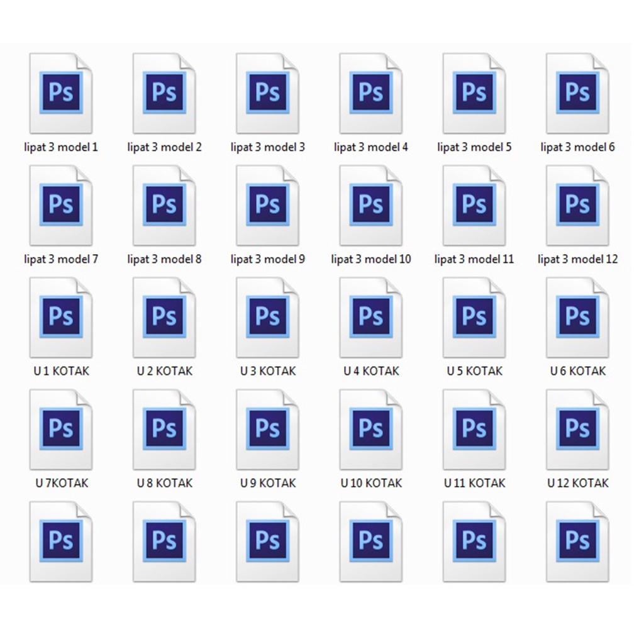Select the lipat 3 model 1 file icon
The height and width of the screenshot is (644, 644).
[x=61, y=93]
